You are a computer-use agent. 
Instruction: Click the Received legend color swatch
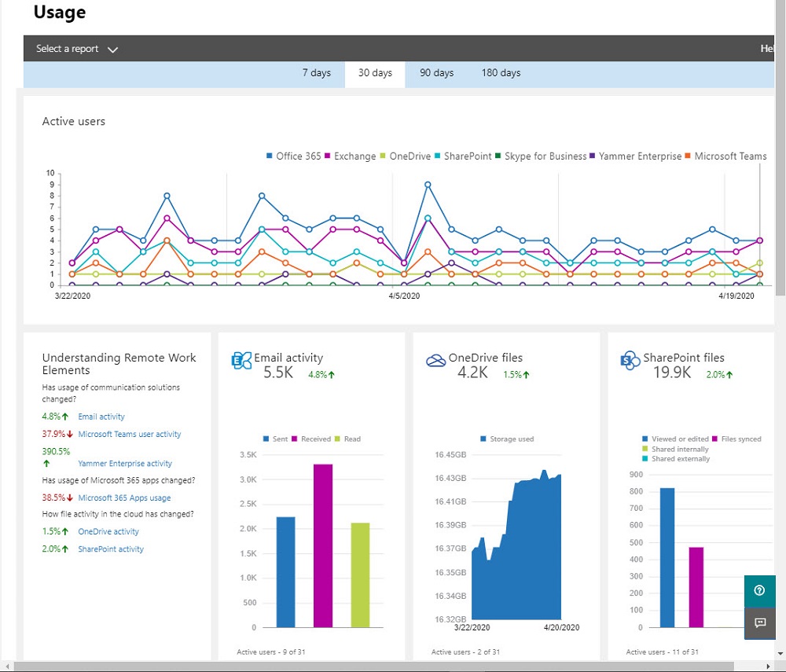[x=295, y=439]
